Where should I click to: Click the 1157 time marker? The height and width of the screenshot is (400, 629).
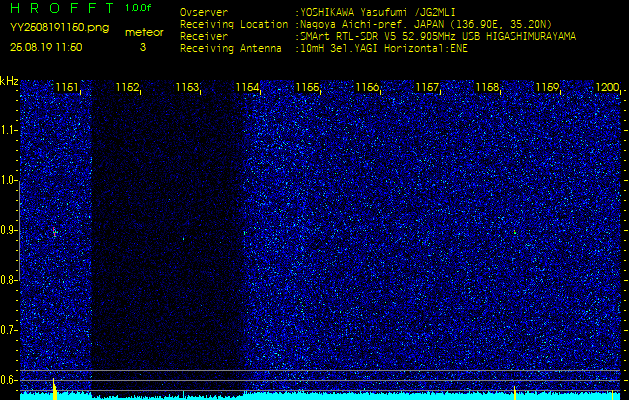pyautogui.click(x=428, y=87)
